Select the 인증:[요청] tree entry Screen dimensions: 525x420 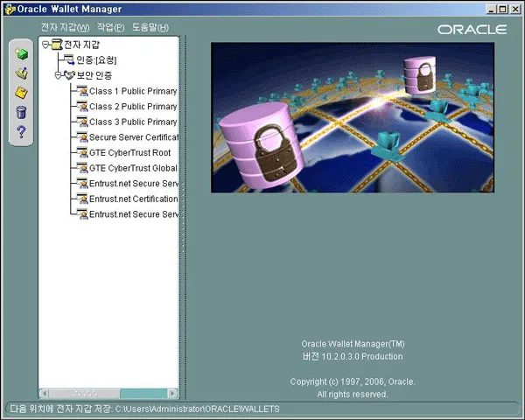[96, 60]
